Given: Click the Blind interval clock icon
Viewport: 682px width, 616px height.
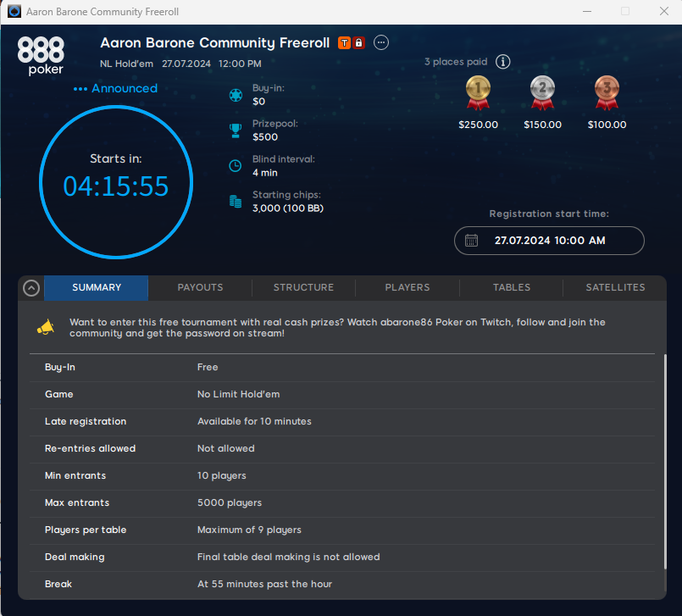Looking at the screenshot, I should pos(236,166).
